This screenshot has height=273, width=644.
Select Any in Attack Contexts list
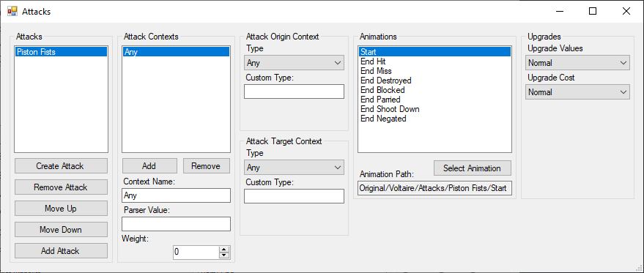[176, 52]
